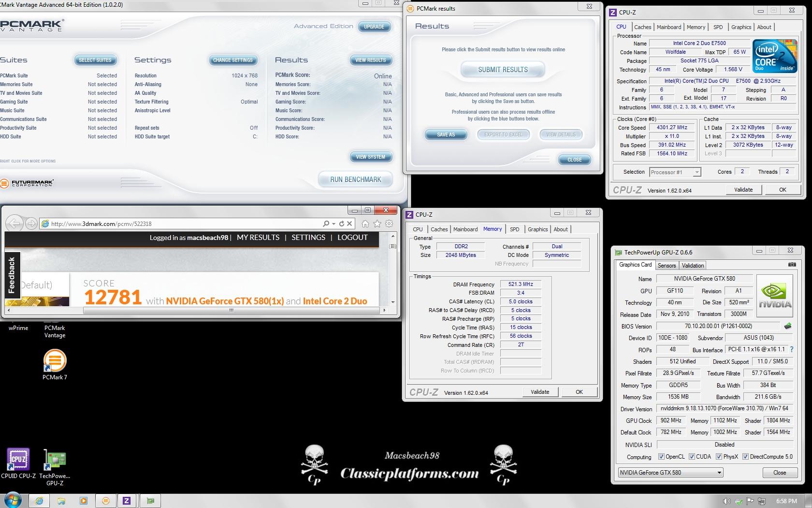This screenshot has width=812, height=508.
Task: Switch to Caches tab in top CPU-Z
Action: pyautogui.click(x=642, y=27)
